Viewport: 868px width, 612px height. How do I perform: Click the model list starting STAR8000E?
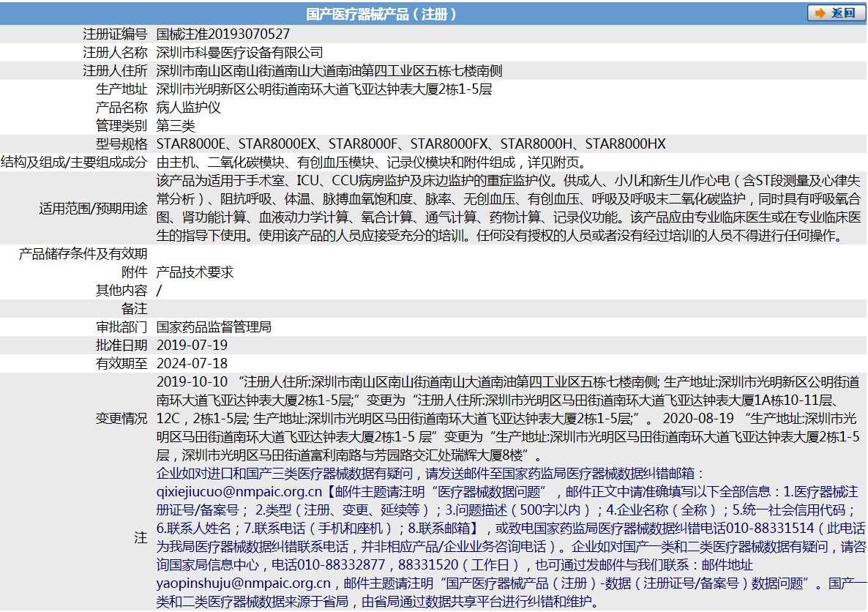coord(411,143)
